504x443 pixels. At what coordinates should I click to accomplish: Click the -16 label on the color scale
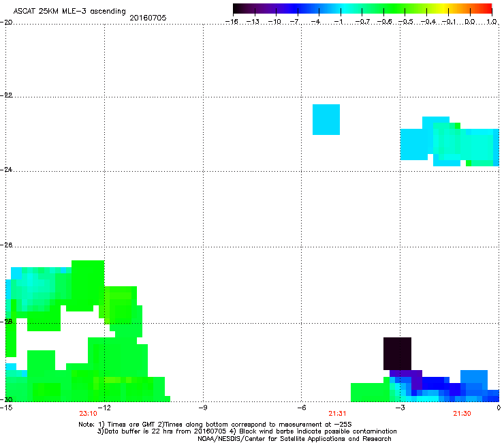coord(232,22)
